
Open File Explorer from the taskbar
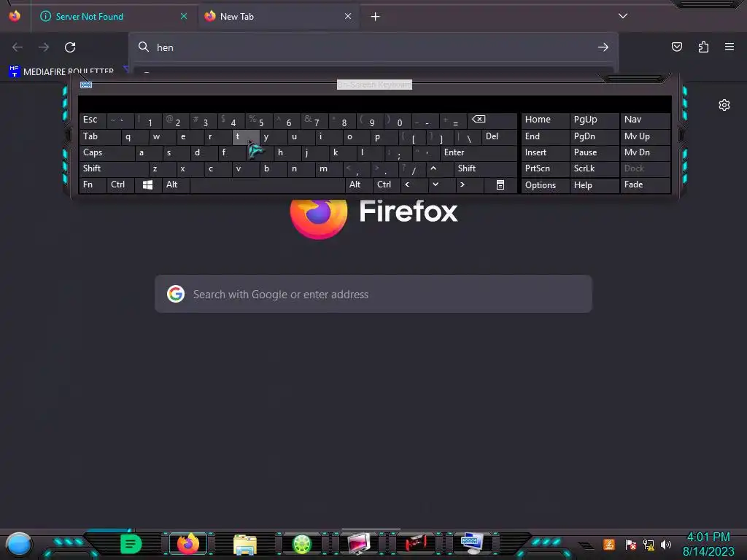[245, 544]
